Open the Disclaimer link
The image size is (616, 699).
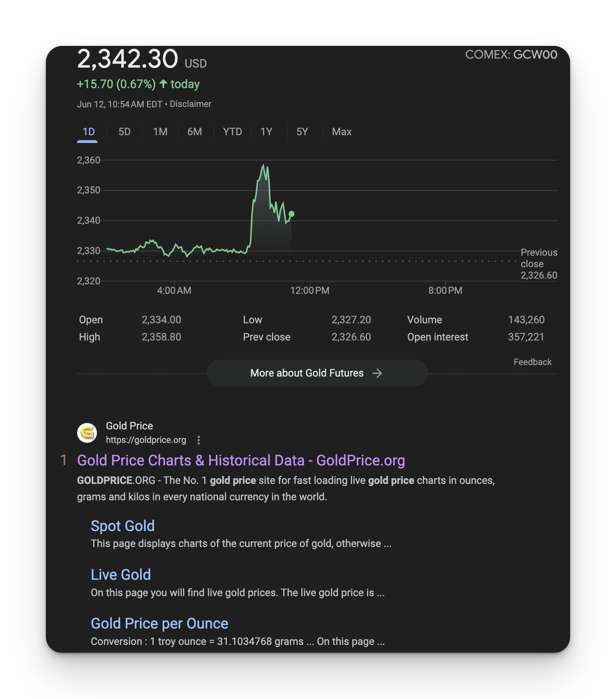pos(190,104)
